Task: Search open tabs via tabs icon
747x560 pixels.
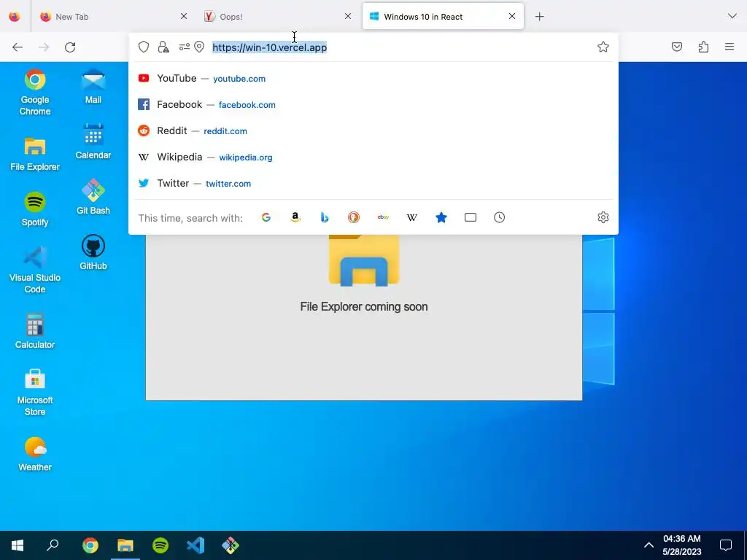Action: 471,217
